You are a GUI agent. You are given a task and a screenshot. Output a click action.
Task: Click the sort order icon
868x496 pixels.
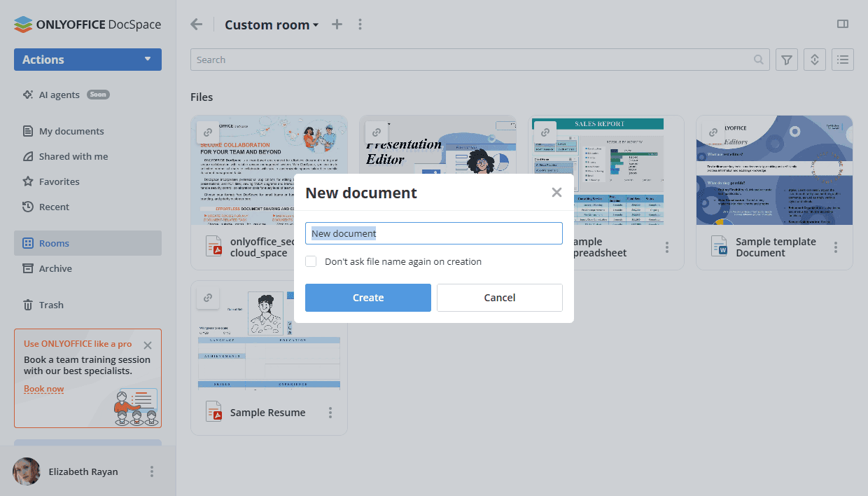(814, 60)
